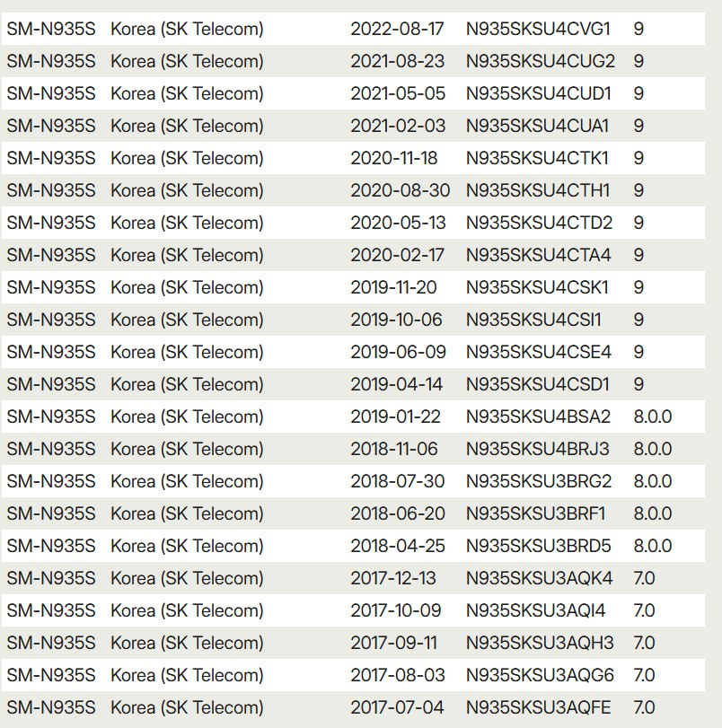Open firmware N935SKSU3BRG2

click(x=539, y=481)
